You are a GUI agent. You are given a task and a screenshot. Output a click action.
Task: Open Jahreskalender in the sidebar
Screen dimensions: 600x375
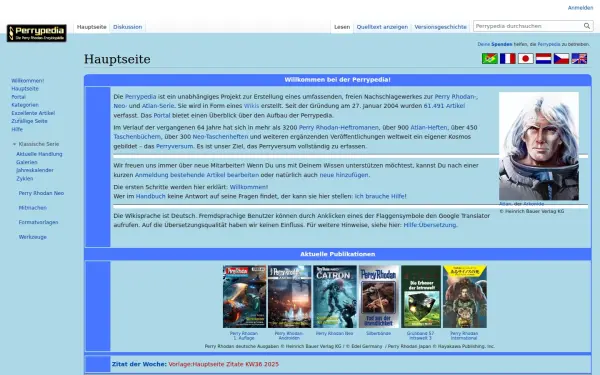(35, 170)
